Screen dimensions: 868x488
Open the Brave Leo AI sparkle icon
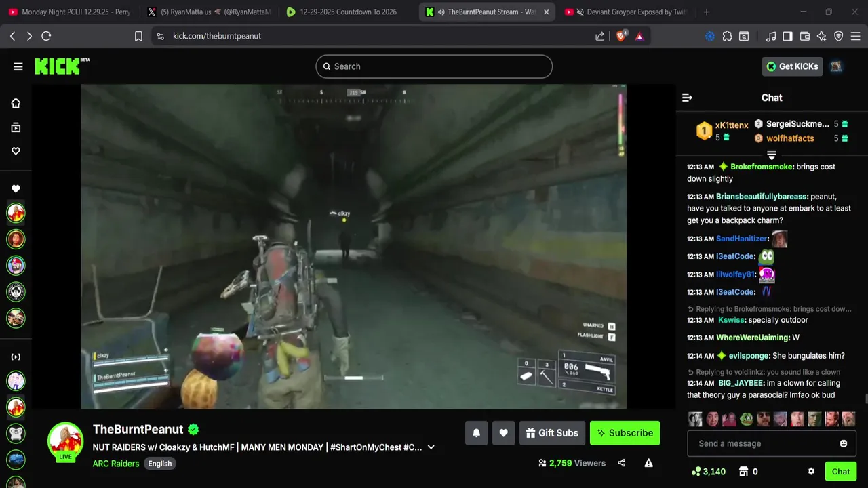[x=822, y=36]
